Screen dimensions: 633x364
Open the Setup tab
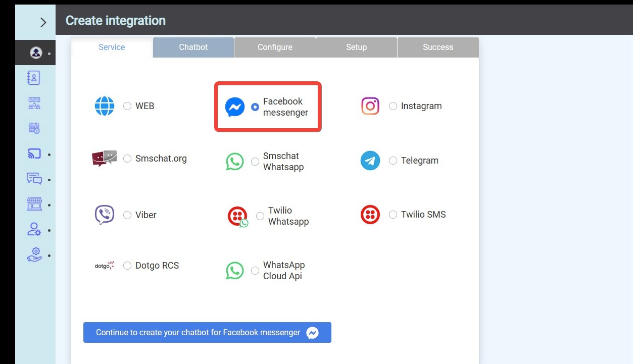tap(356, 47)
